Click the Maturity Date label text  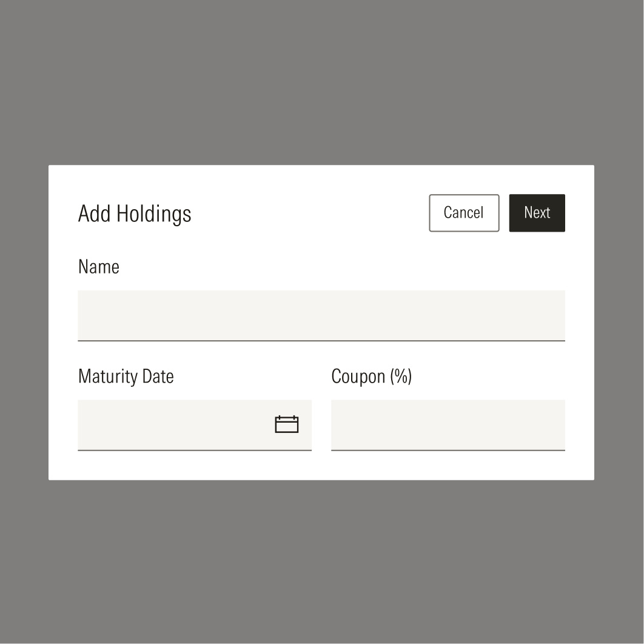[126, 376]
